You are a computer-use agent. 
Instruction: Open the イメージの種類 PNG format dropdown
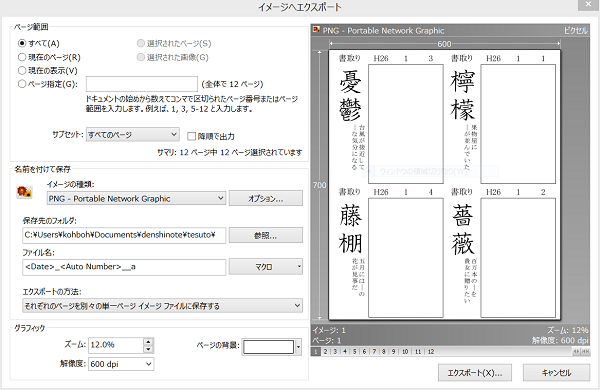(137, 198)
